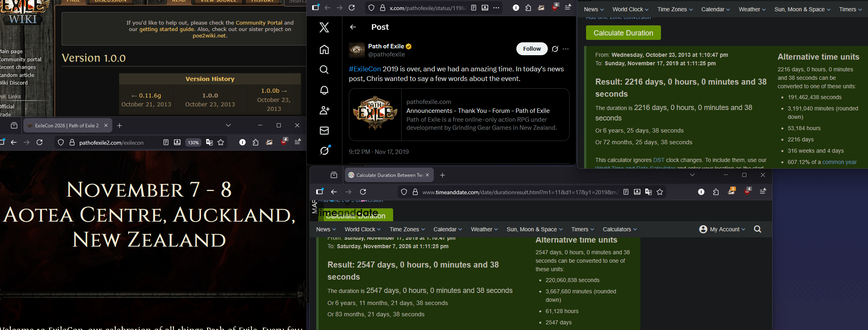This screenshot has width=868, height=330.
Task: Open the application menu in the X window
Action: point(568,8)
